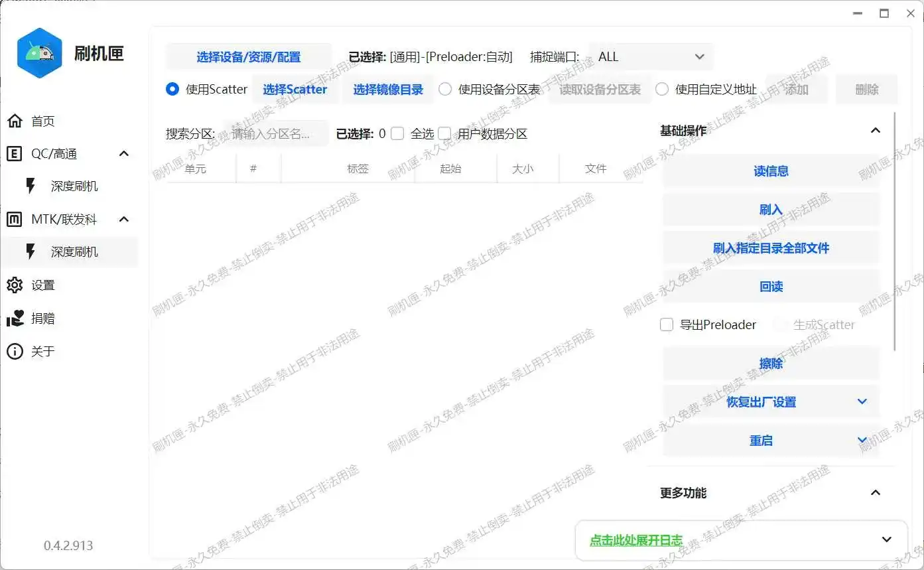
Task: Go to the 首页 sidebar item
Action: click(x=43, y=121)
